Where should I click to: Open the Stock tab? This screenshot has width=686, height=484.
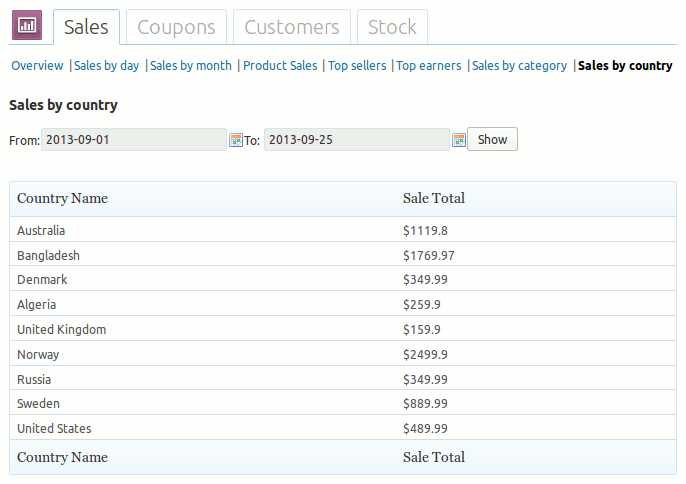pos(392,28)
